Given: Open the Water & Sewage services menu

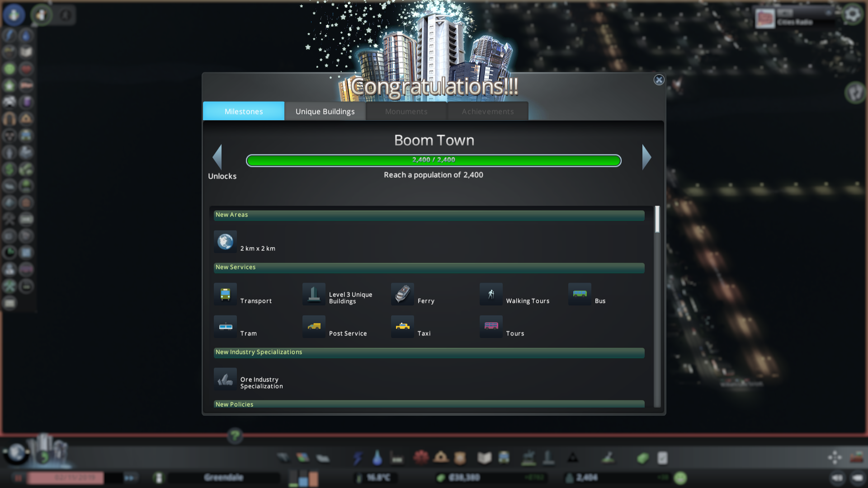Looking at the screenshot, I should pyautogui.click(x=377, y=458).
